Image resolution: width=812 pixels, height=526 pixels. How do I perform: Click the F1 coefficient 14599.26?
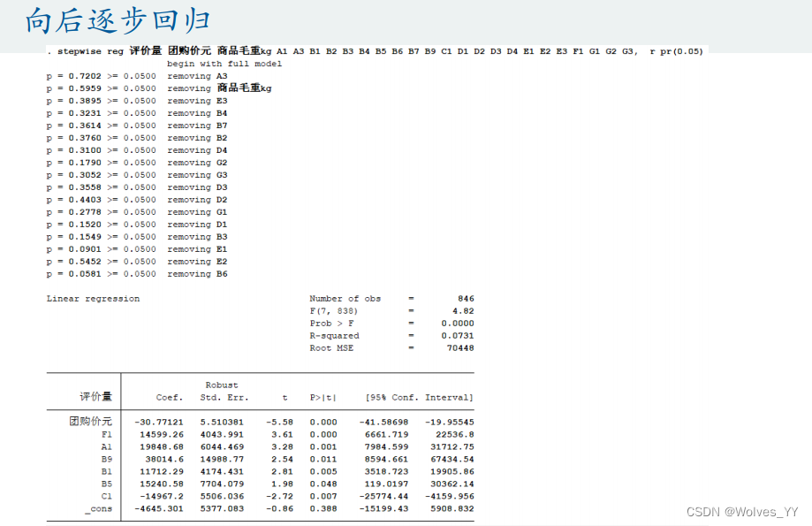click(x=162, y=435)
